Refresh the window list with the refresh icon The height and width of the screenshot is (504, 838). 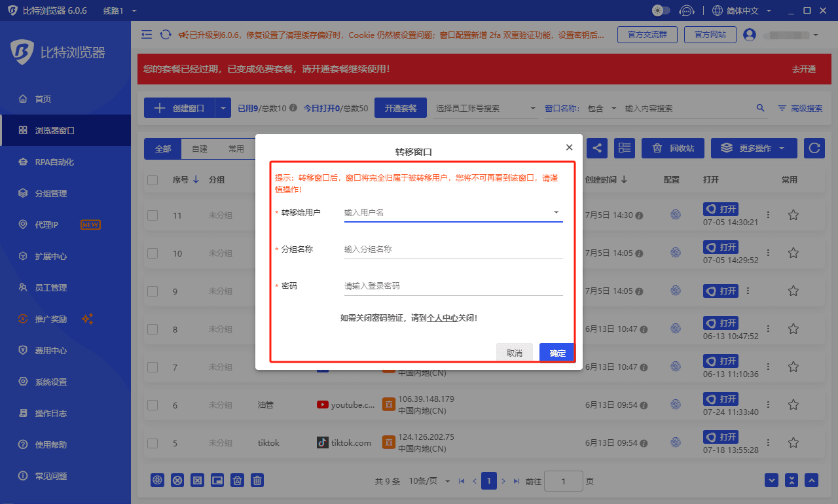point(814,148)
